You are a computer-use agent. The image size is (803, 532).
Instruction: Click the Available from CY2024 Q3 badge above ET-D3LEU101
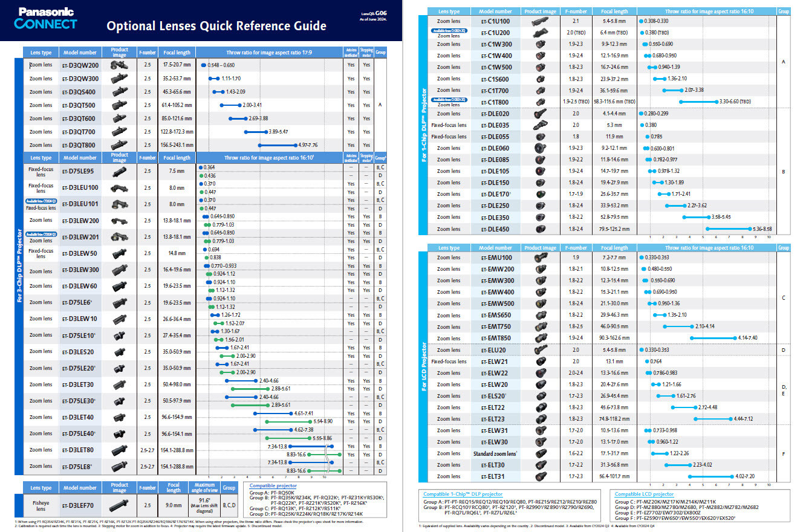[41, 201]
